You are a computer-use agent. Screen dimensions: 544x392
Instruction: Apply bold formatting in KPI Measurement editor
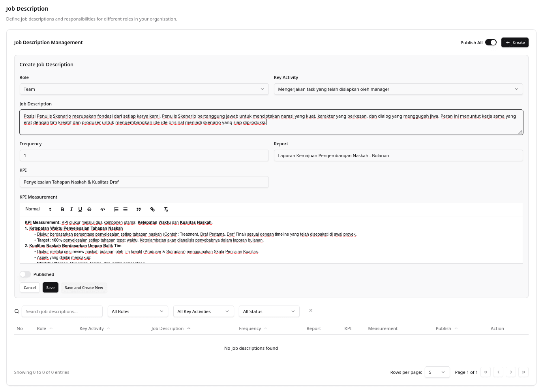click(x=62, y=209)
